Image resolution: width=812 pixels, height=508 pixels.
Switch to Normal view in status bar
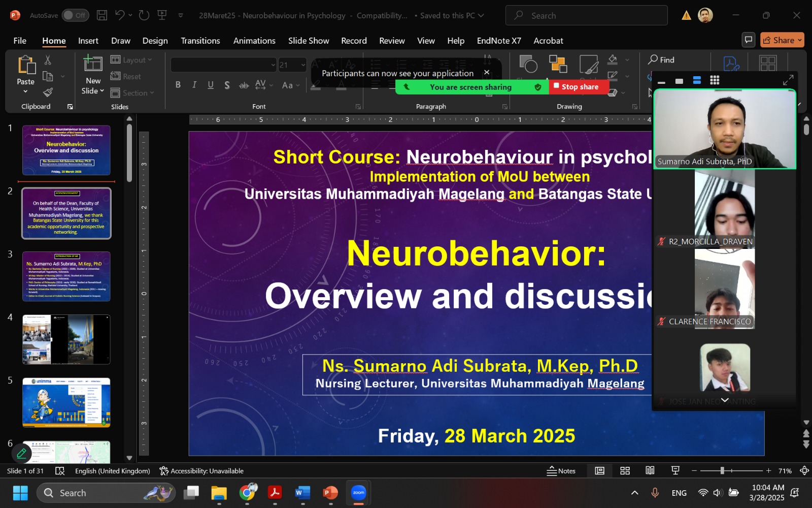[x=599, y=471]
